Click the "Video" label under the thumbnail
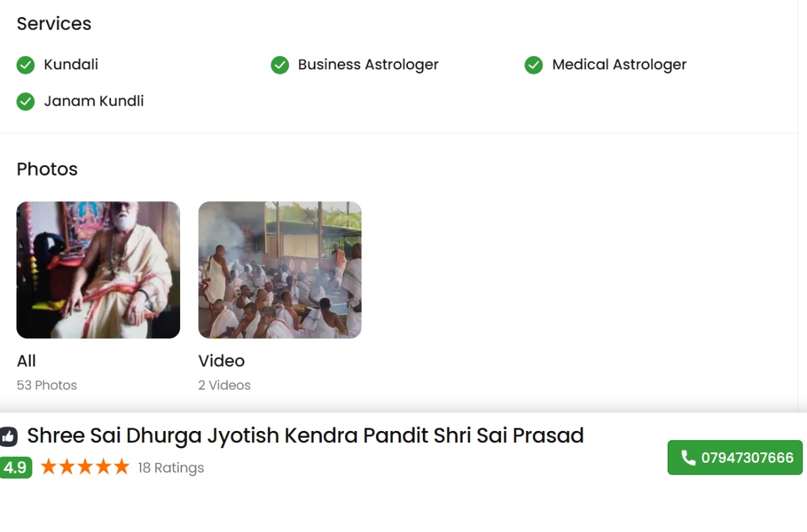The image size is (807, 532). point(222,361)
